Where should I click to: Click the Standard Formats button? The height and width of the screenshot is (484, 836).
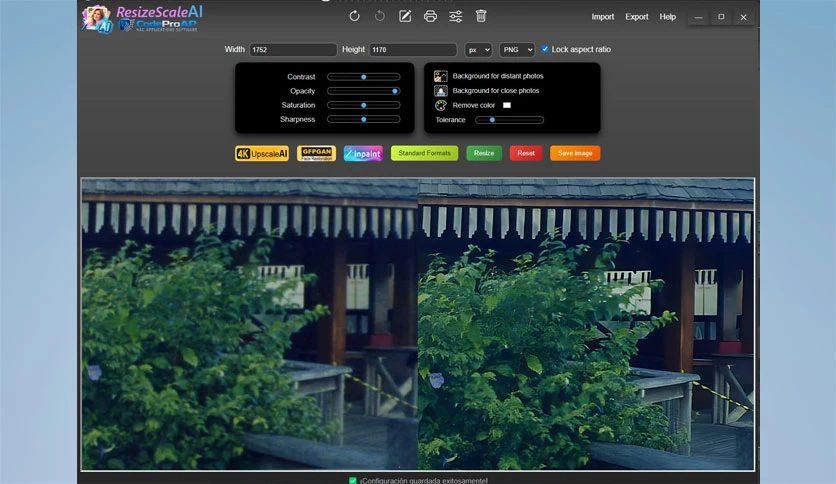tap(424, 153)
